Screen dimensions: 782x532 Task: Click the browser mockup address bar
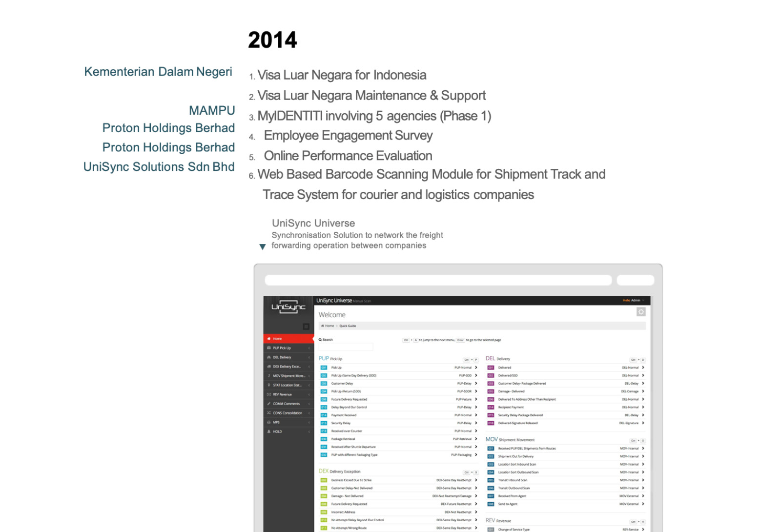(438, 280)
